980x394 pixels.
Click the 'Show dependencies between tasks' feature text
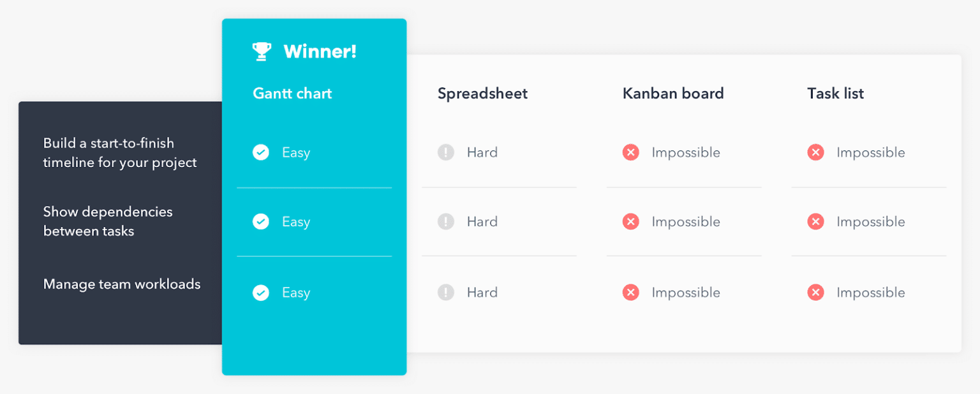pos(108,221)
